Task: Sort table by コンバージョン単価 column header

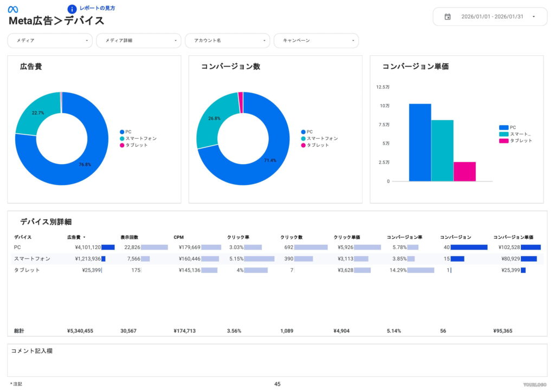Action: (513, 237)
